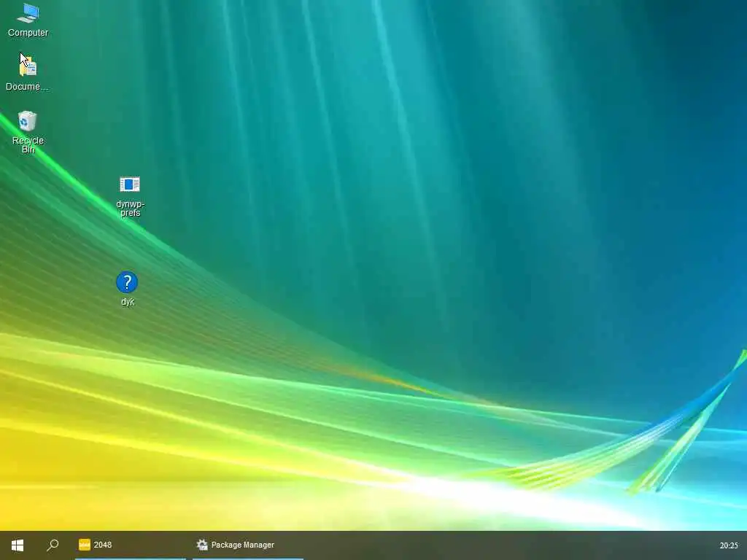Open the Computer desktop icon
Image resolution: width=747 pixels, height=560 pixels.
(x=28, y=20)
